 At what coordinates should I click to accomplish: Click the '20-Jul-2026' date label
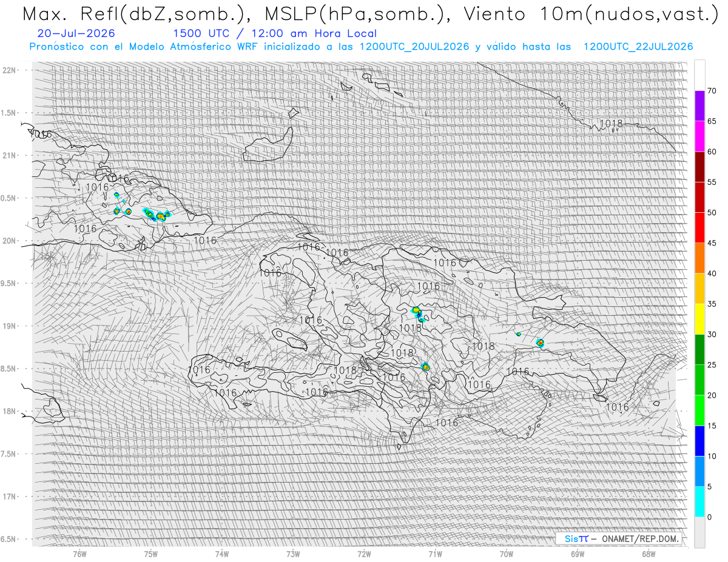tap(75, 34)
